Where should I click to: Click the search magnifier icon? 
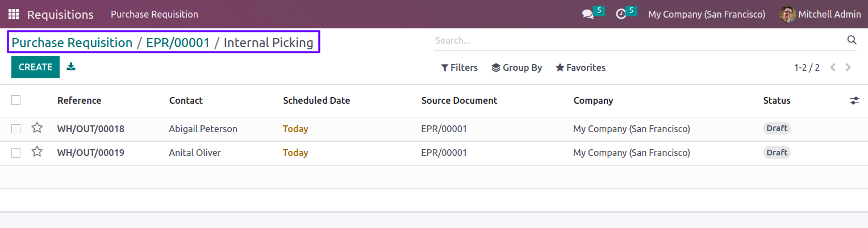point(852,40)
